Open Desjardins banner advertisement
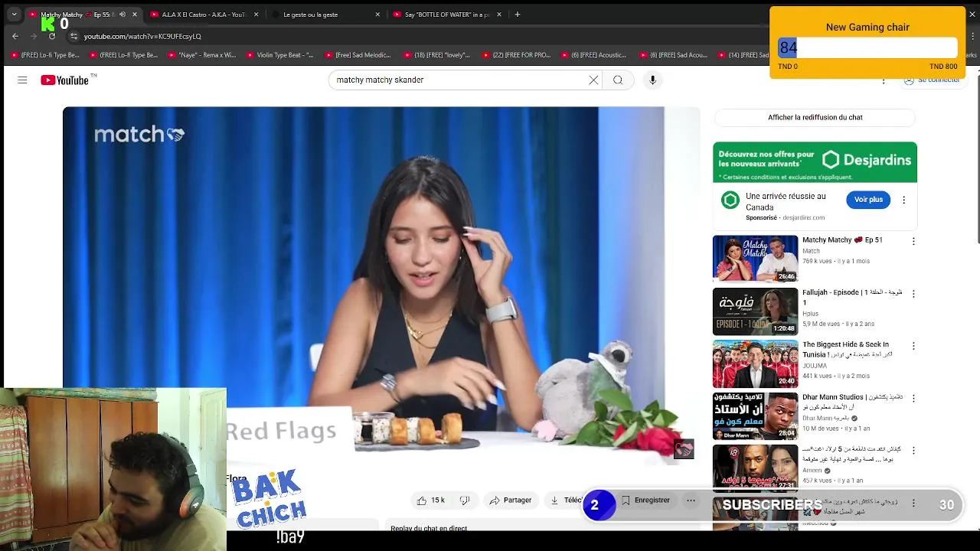Screen dimensions: 980x551 [815, 162]
